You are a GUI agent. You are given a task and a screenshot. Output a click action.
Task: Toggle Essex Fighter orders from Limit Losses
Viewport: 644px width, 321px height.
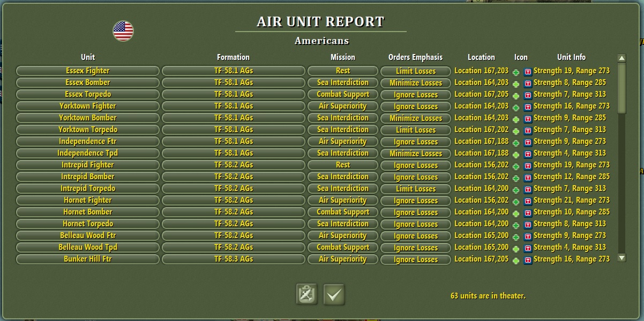415,71
